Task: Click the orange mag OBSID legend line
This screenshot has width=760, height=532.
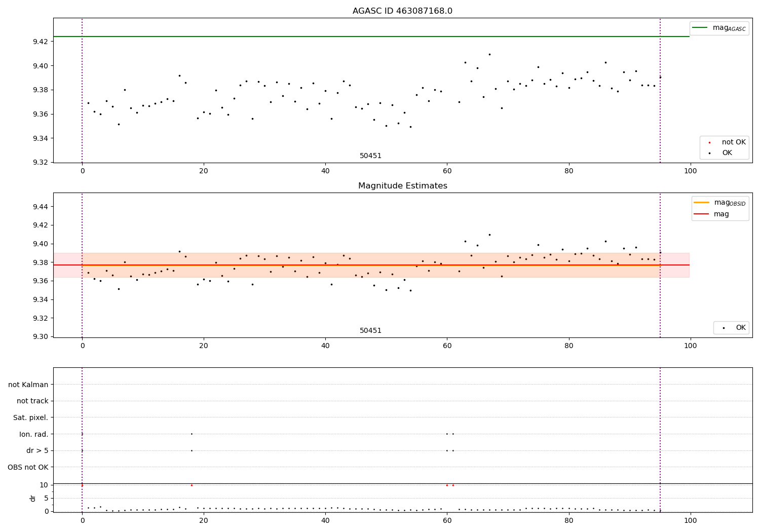Action: pyautogui.click(x=702, y=202)
